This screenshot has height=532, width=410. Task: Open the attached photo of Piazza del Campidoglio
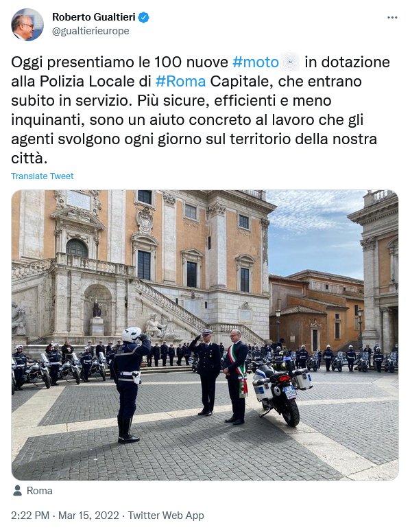click(x=205, y=335)
